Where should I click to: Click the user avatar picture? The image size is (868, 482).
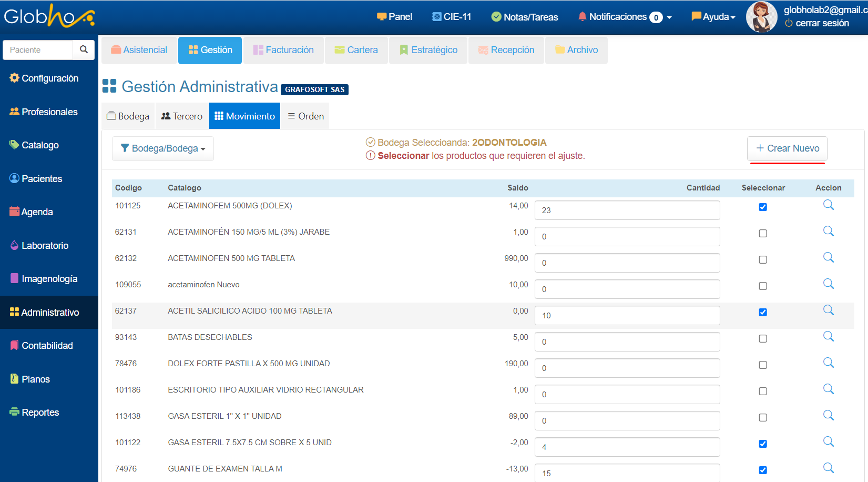pos(761,17)
